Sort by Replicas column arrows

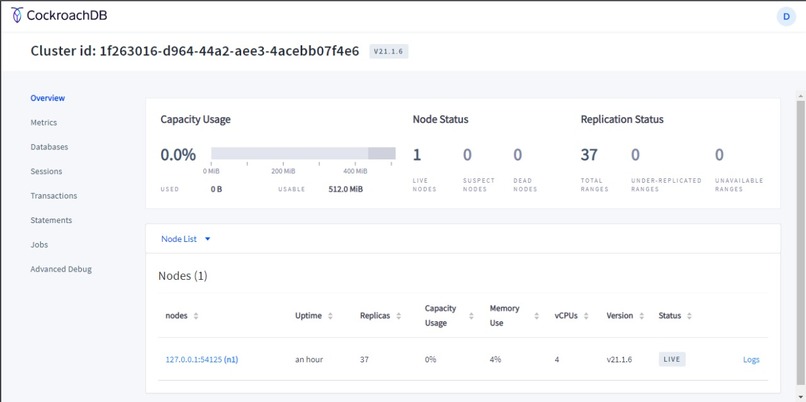coord(398,316)
